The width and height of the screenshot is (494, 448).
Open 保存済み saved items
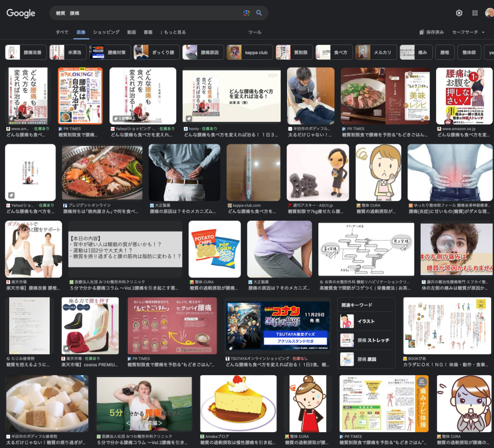(x=432, y=32)
